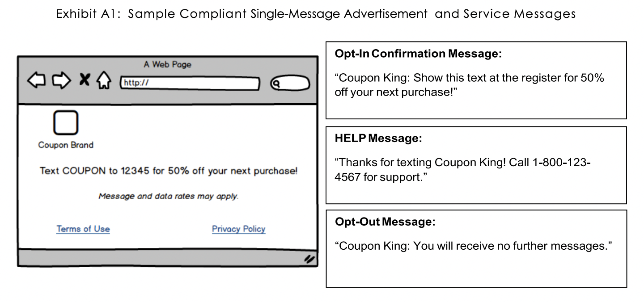Click the Opt-Out Message heading
Image resolution: width=644 pixels, height=302 pixels.
click(x=385, y=222)
